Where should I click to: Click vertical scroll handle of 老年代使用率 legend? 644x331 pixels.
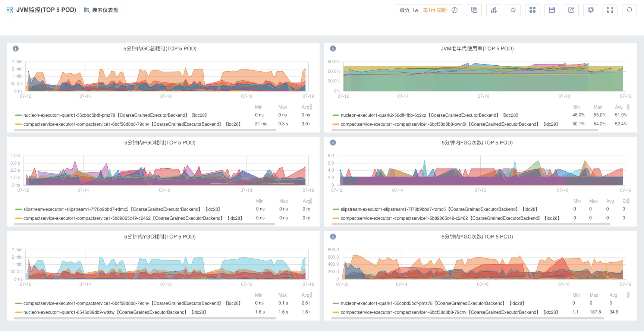(x=628, y=107)
